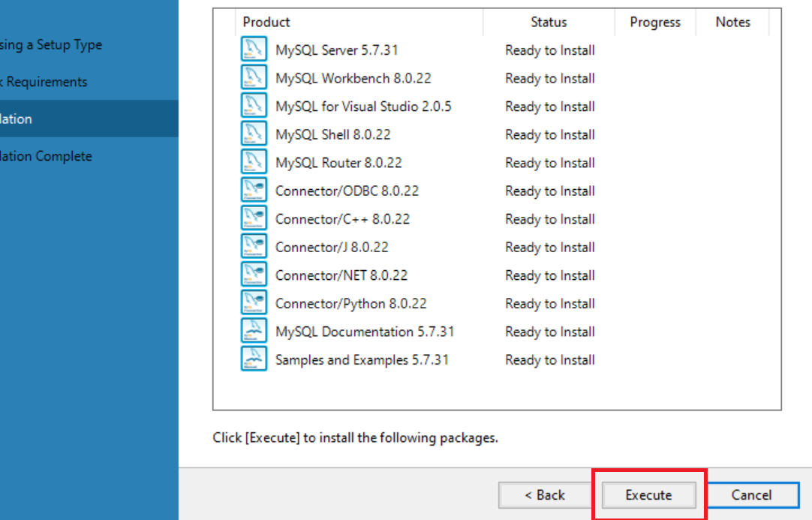Click the Connector/Python 8.0.22 icon
This screenshot has width=812, height=520.
click(254, 302)
